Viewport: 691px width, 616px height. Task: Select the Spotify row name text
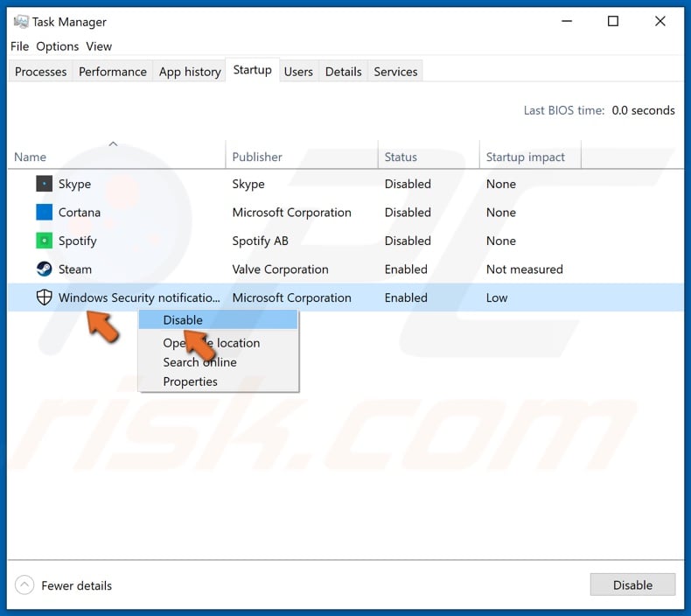coord(78,241)
